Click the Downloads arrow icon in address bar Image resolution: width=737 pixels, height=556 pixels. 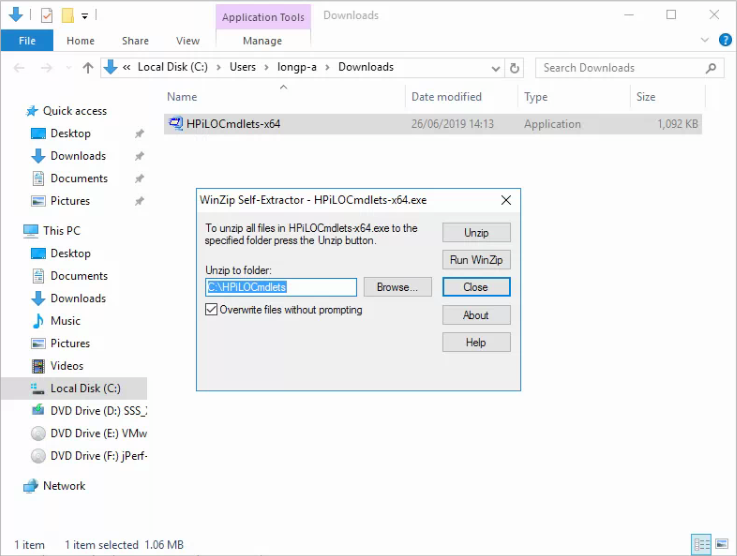click(x=110, y=67)
